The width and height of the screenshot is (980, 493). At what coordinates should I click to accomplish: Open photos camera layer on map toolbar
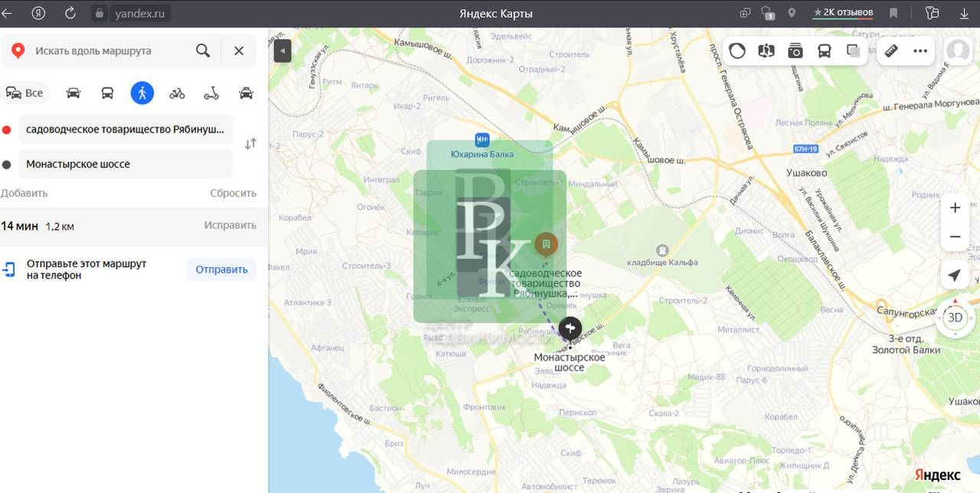point(795,51)
